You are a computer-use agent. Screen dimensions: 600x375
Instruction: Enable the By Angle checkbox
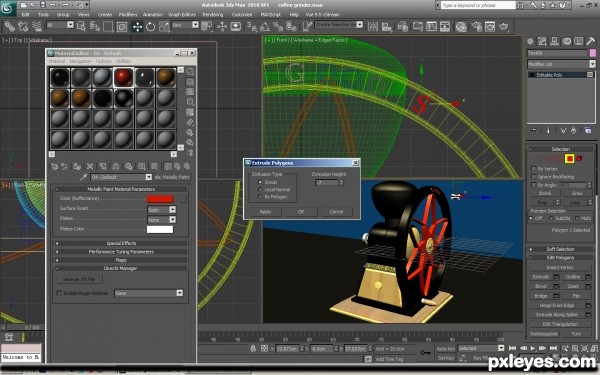click(533, 185)
